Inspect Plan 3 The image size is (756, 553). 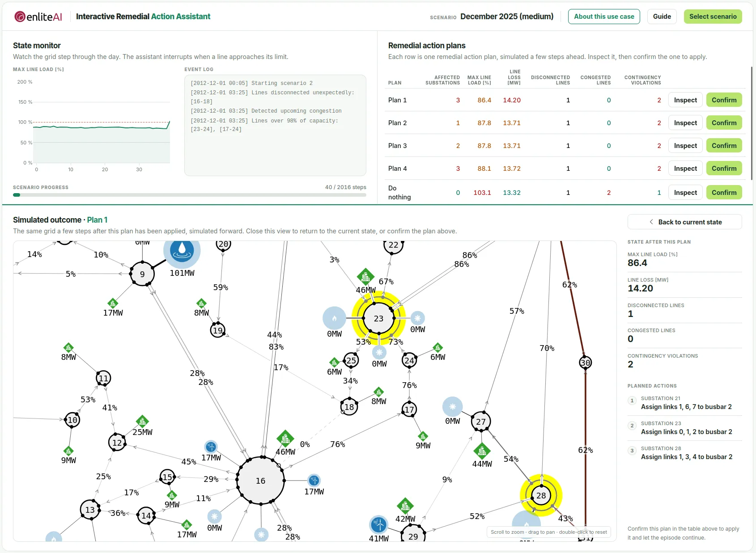pyautogui.click(x=685, y=146)
